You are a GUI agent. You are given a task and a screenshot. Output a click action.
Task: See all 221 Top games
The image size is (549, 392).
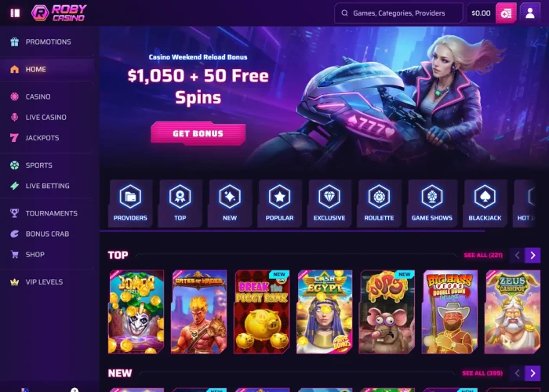click(x=483, y=255)
